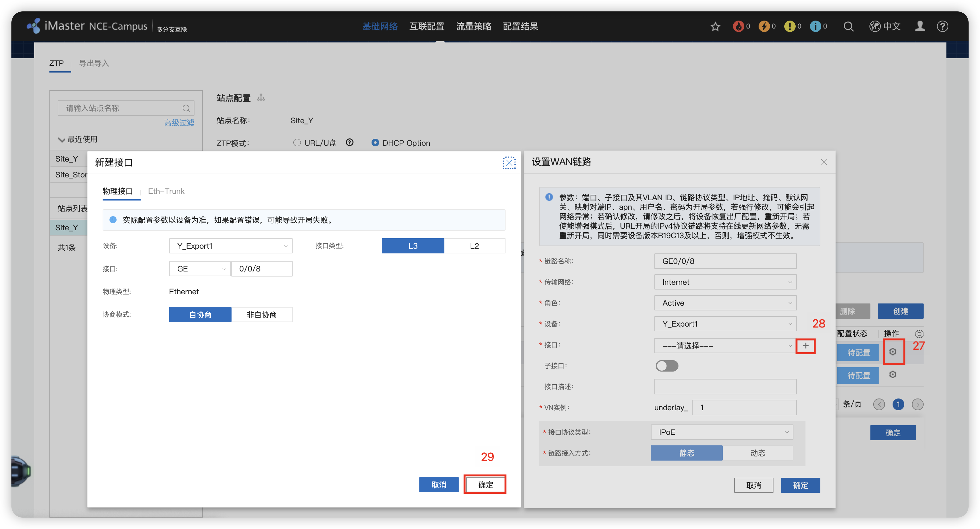Click 确定 in 新建接口 dialog

[485, 484]
